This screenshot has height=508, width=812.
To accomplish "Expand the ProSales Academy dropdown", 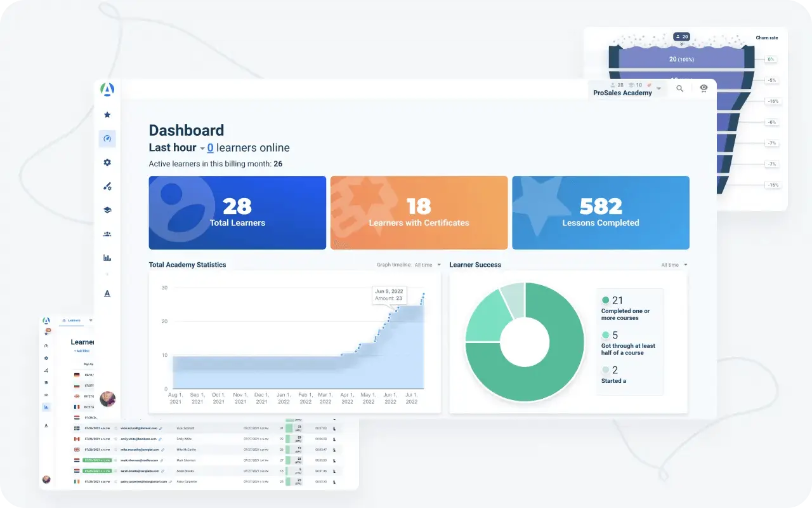I will click(x=659, y=88).
